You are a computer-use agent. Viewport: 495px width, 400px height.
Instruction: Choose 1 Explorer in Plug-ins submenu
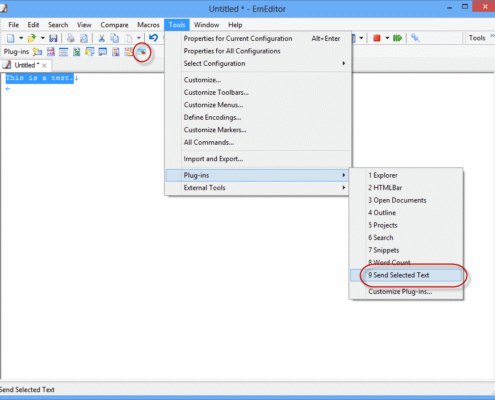coord(406,175)
